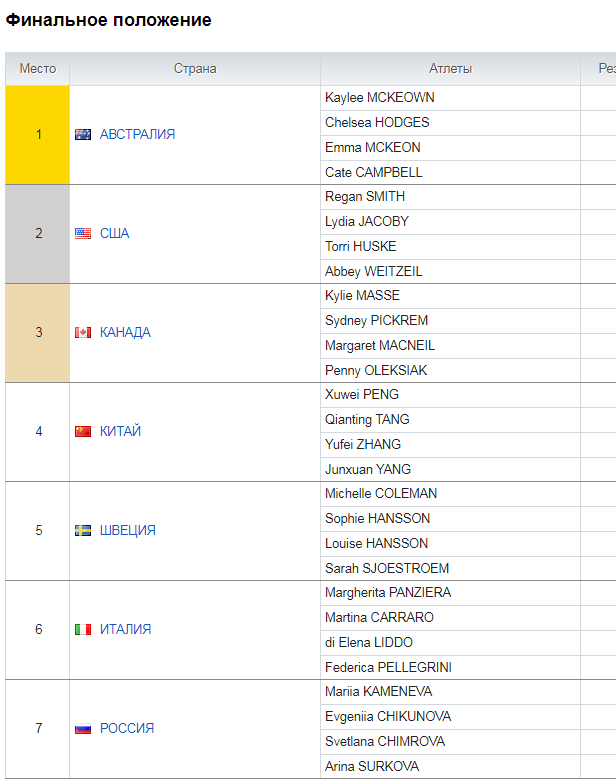The image size is (616, 779).
Task: Click the Canada flag icon
Action: pyautogui.click(x=83, y=332)
